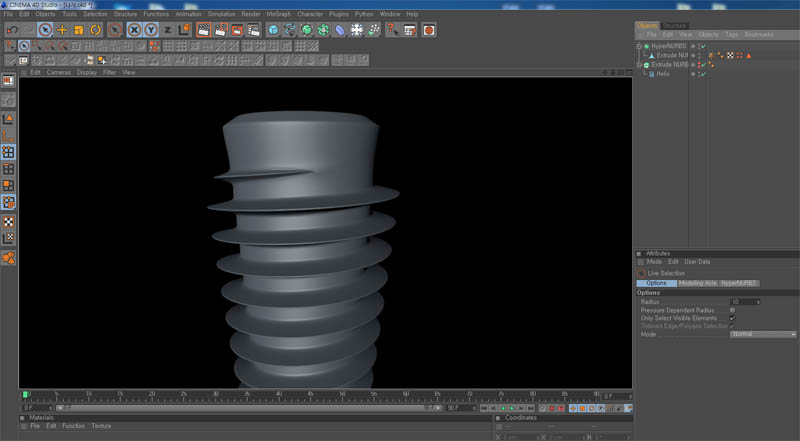
Task: Click the point snap orange dots icon
Action: [154, 46]
